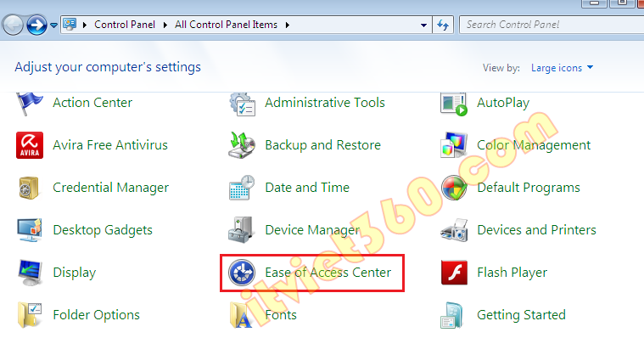Open the Fonts folder icon
Image resolution: width=644 pixels, height=338 pixels.
pos(241,315)
